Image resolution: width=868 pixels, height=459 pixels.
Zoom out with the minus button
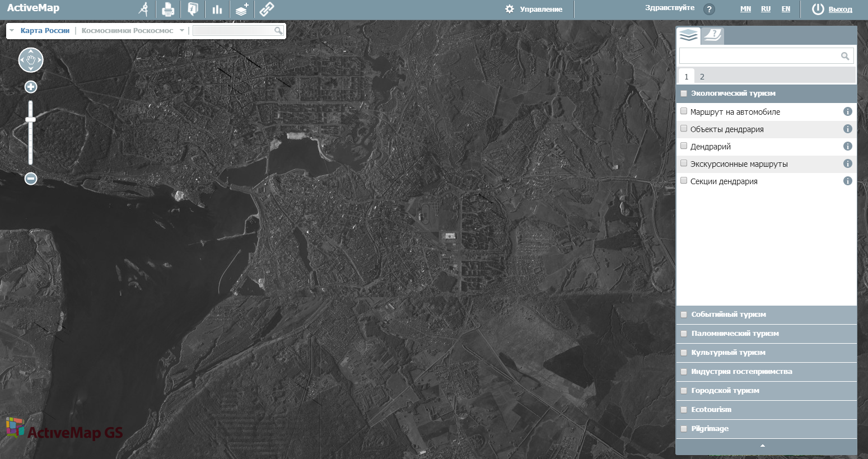coord(31,179)
